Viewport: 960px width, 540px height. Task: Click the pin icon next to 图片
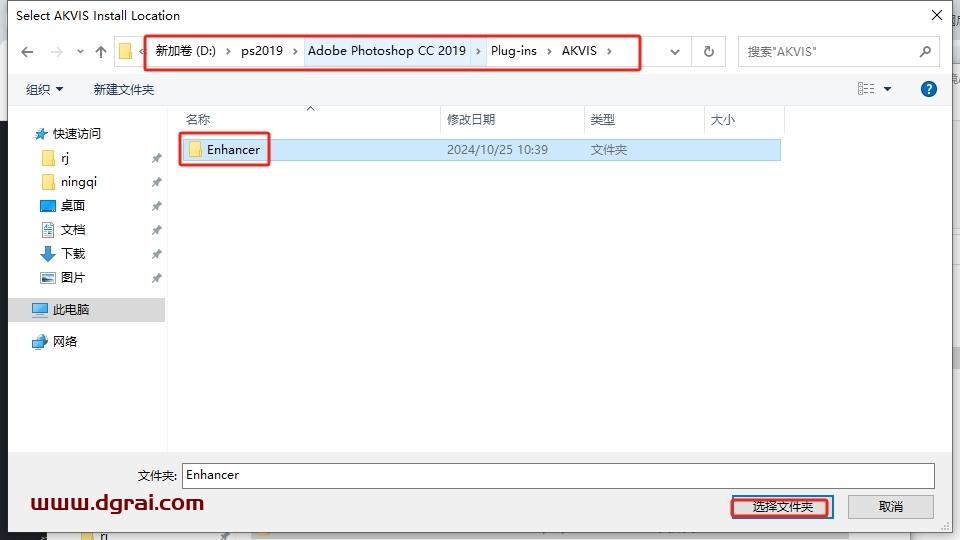(x=157, y=277)
